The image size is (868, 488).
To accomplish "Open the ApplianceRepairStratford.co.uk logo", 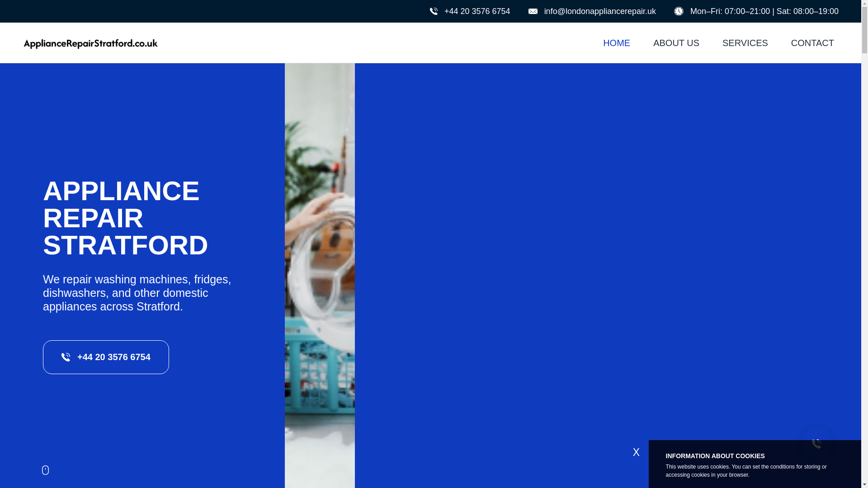I will click(x=90, y=43).
